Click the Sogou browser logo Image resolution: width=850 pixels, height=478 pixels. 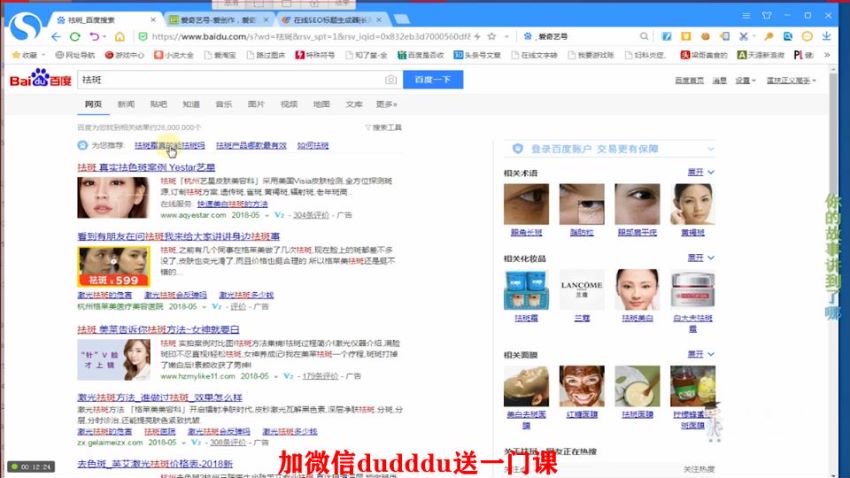[25, 27]
